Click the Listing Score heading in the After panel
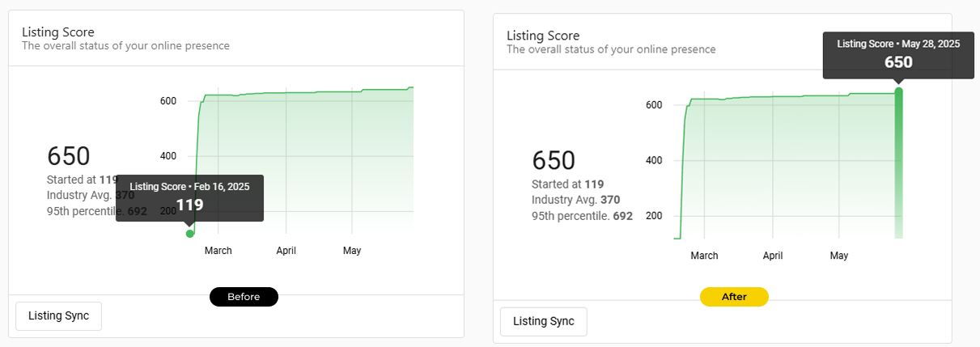980x347 pixels. click(x=543, y=36)
